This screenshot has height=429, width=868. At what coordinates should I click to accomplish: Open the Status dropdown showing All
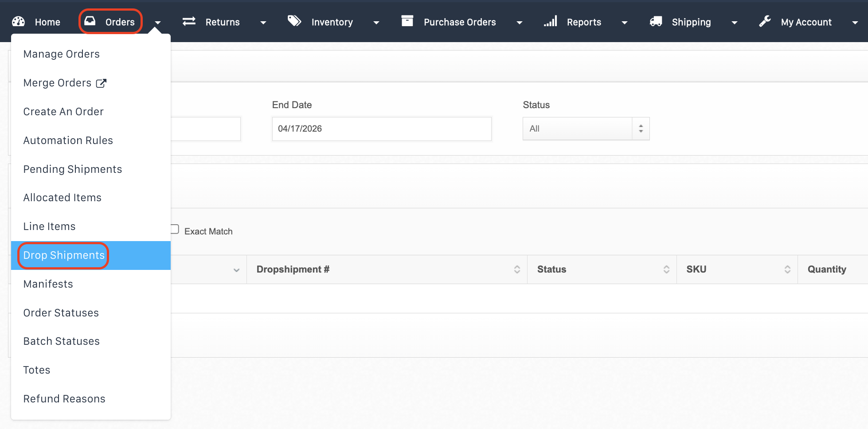click(x=586, y=129)
